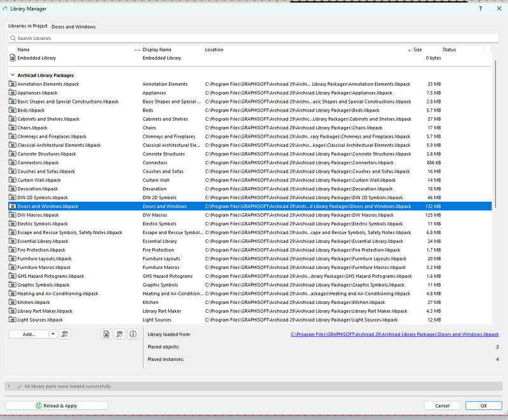This screenshot has width=508, height=420.
Task: Click the Fire Protection.libpack package icon
Action: [x=13, y=250]
